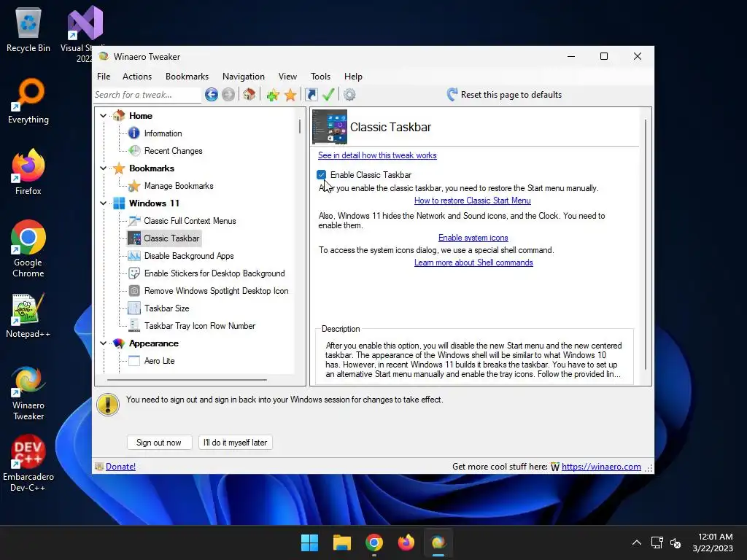This screenshot has width=747, height=560.
Task: Select Aero Lite tree item
Action: point(160,360)
